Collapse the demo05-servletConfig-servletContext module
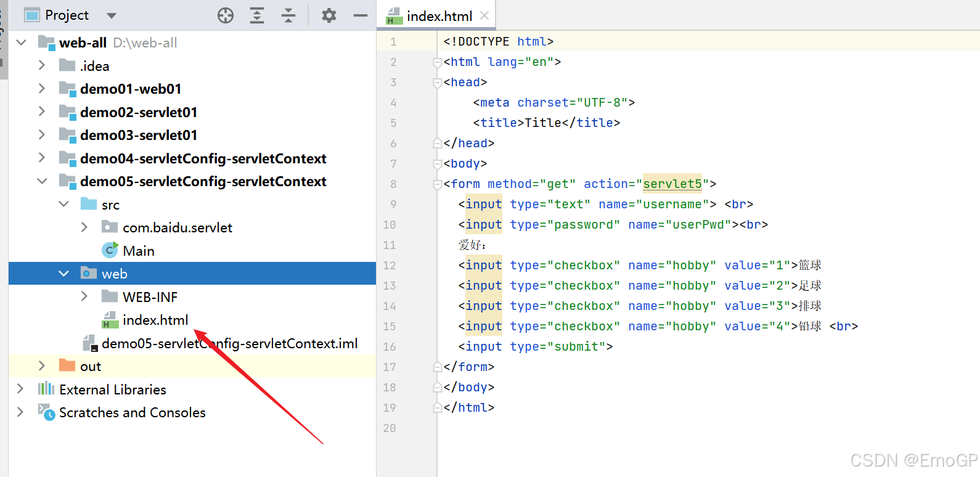Screen dimensions: 980x477 point(42,181)
